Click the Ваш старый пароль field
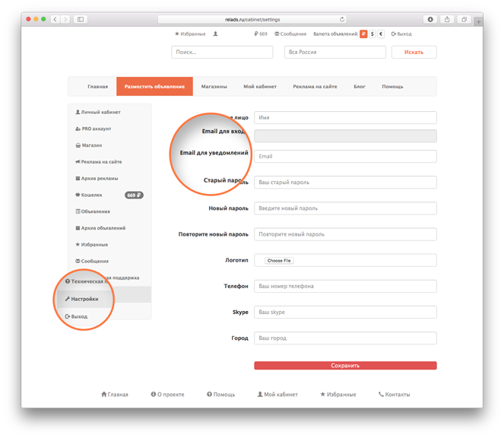The image size is (504, 438). pyautogui.click(x=345, y=182)
